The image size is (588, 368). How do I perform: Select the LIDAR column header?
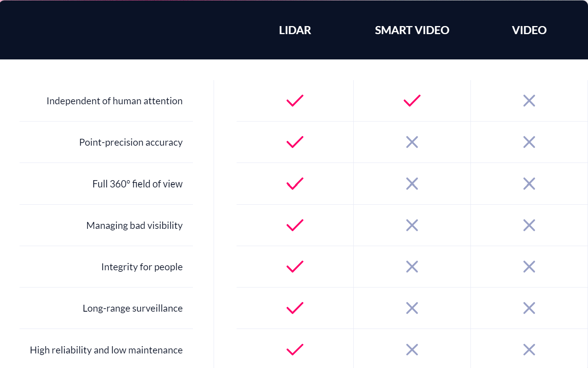pos(295,30)
